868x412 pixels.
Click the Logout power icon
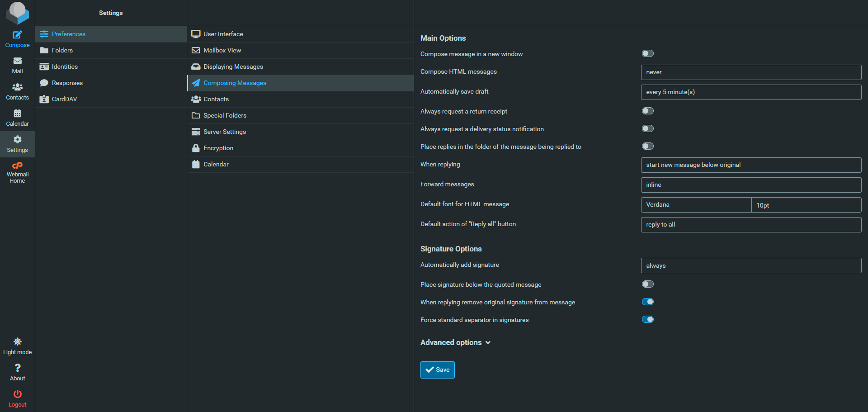coord(17,398)
